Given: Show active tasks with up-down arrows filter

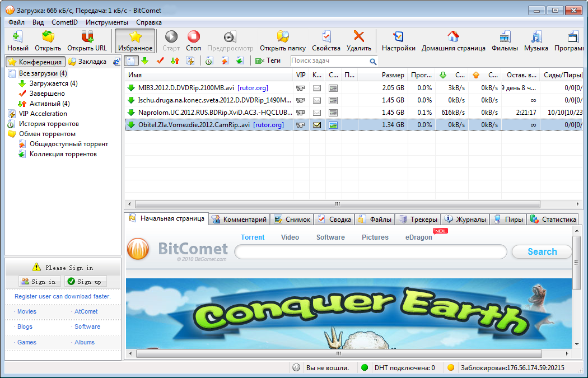Looking at the screenshot, I should [x=175, y=60].
